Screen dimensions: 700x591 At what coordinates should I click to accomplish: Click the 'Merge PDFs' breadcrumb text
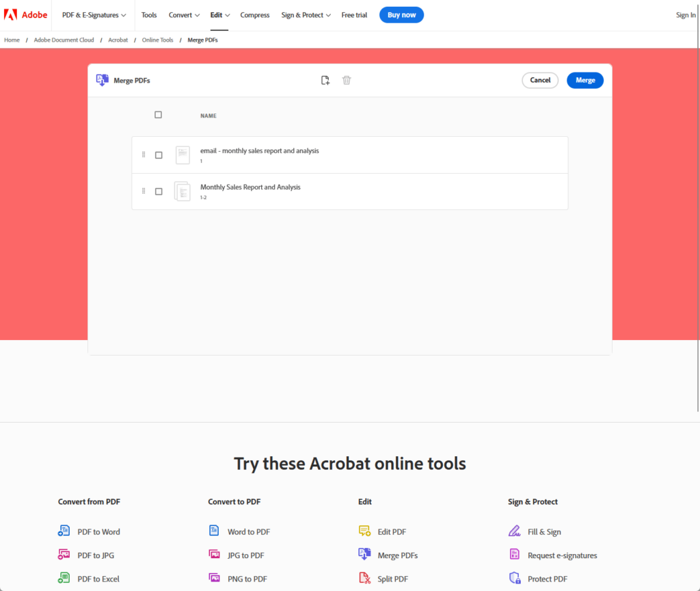pos(202,40)
